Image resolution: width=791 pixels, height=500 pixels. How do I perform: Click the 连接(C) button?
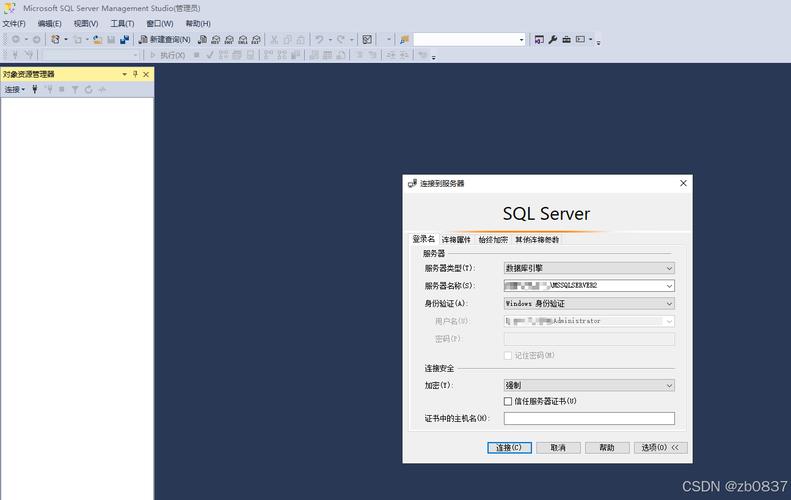pos(509,448)
